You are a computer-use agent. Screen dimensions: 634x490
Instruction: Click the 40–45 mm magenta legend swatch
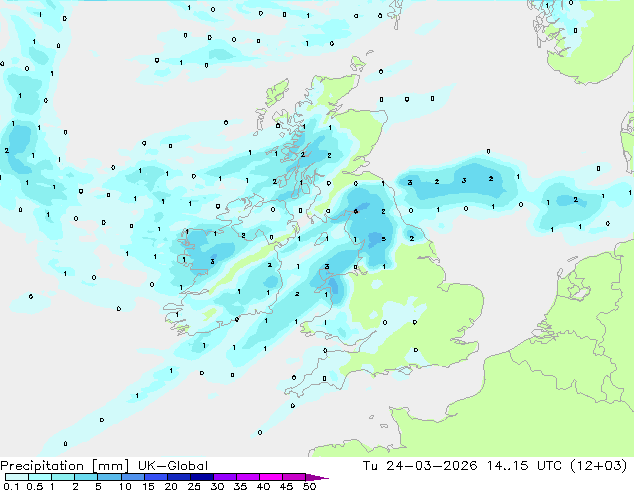270,477
